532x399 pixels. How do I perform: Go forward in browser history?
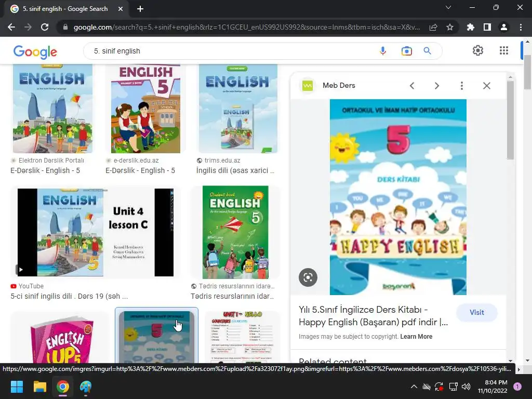click(x=28, y=27)
